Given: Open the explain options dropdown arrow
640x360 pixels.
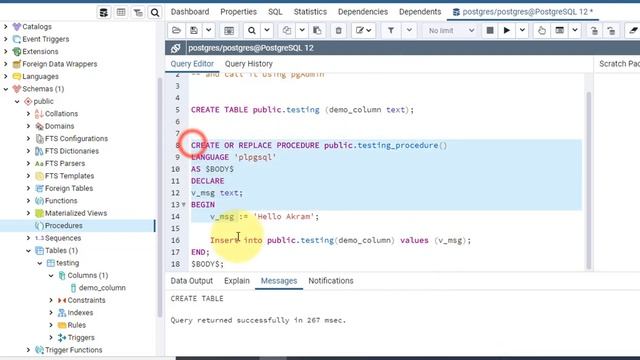Looking at the screenshot, I should [575, 31].
